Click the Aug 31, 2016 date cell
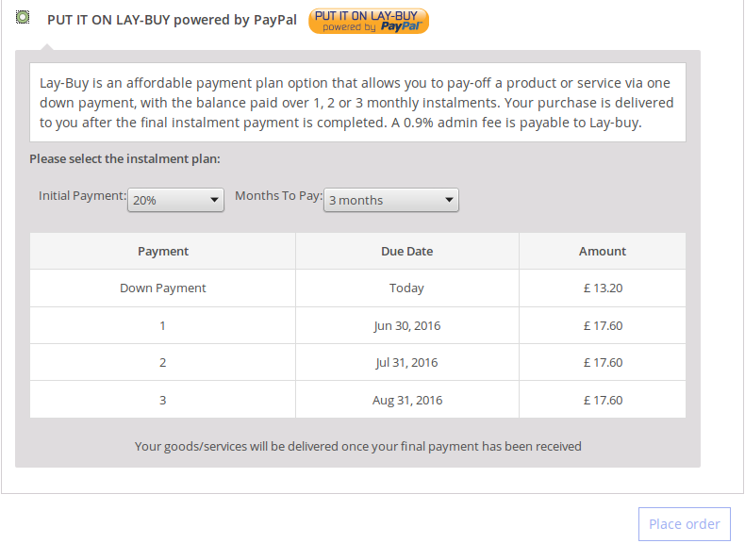 407,400
